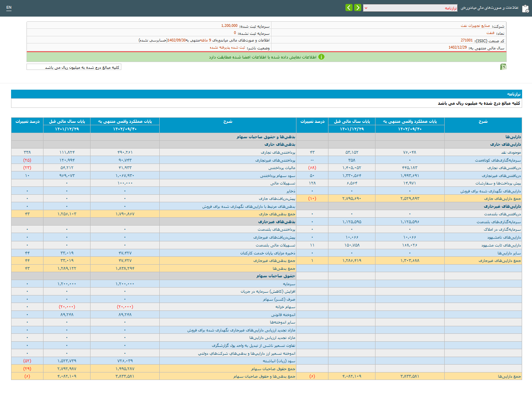Click the million-rial amounts note box below the banner

74,67
